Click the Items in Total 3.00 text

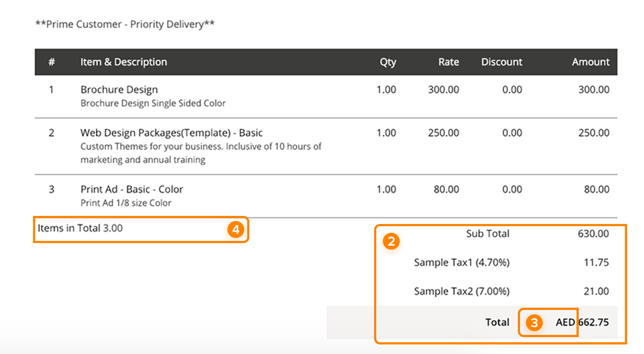(x=80, y=228)
